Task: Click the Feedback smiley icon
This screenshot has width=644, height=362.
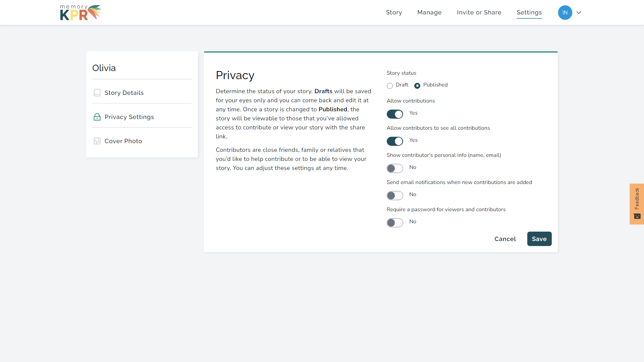Action: pos(637,216)
